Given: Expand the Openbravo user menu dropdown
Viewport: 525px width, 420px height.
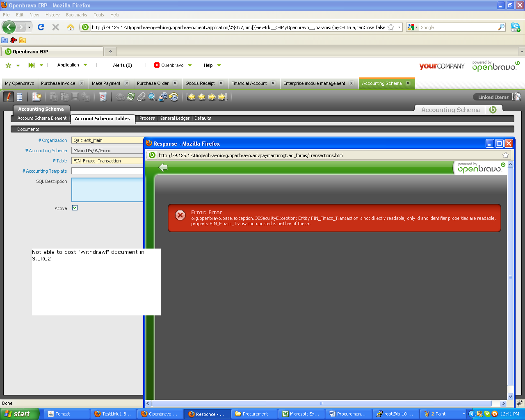Looking at the screenshot, I should click(x=190, y=65).
